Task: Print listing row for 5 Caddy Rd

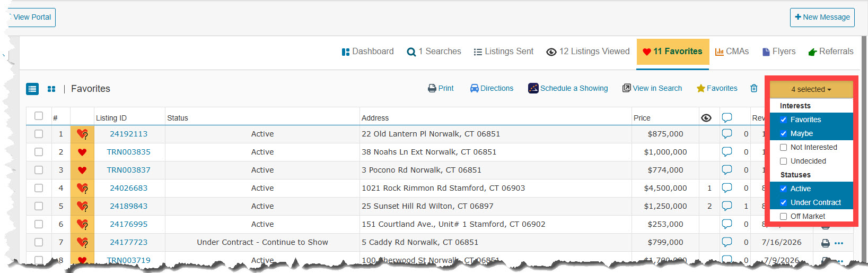Action: [826, 243]
